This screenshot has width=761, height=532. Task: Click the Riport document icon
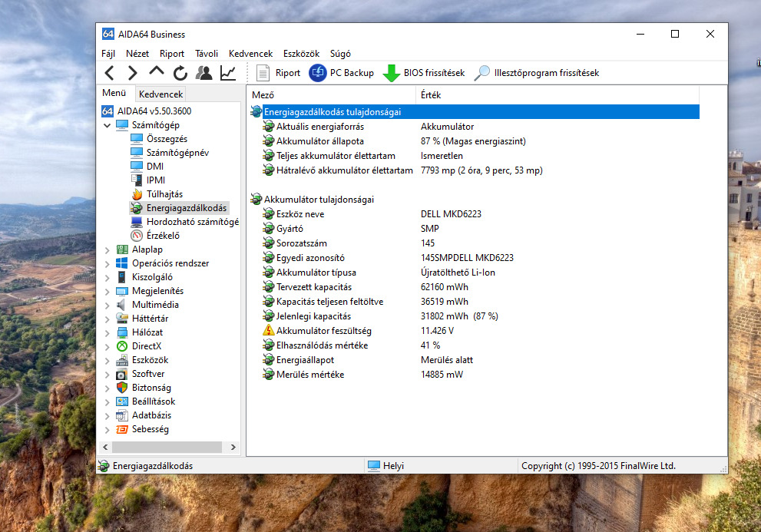click(x=263, y=73)
